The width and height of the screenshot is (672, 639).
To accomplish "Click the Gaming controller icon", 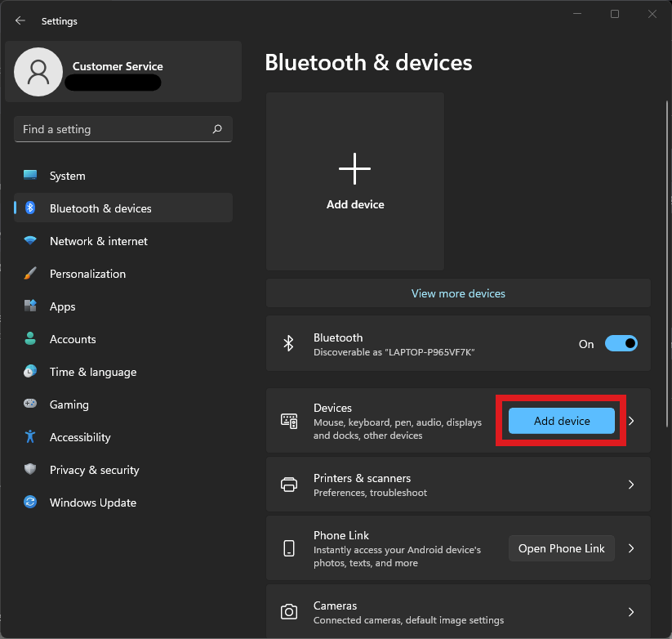I will pos(30,404).
